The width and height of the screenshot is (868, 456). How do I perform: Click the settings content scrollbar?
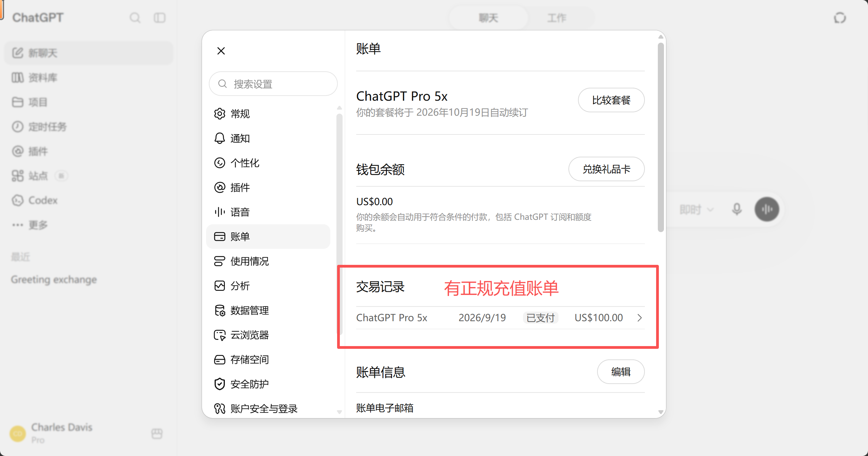coord(661,137)
